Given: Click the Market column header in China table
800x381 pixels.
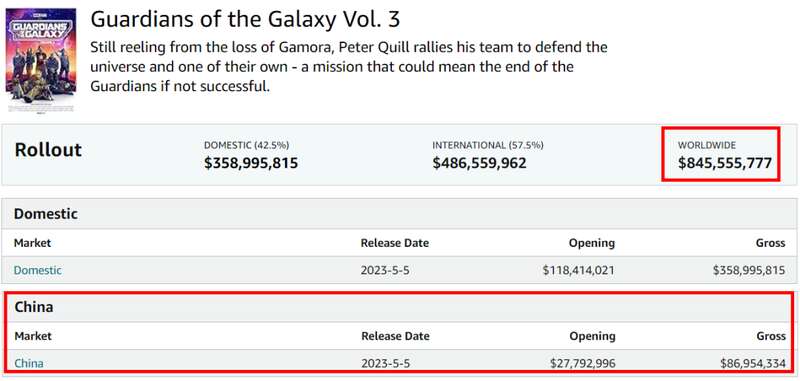Looking at the screenshot, I should [33, 336].
